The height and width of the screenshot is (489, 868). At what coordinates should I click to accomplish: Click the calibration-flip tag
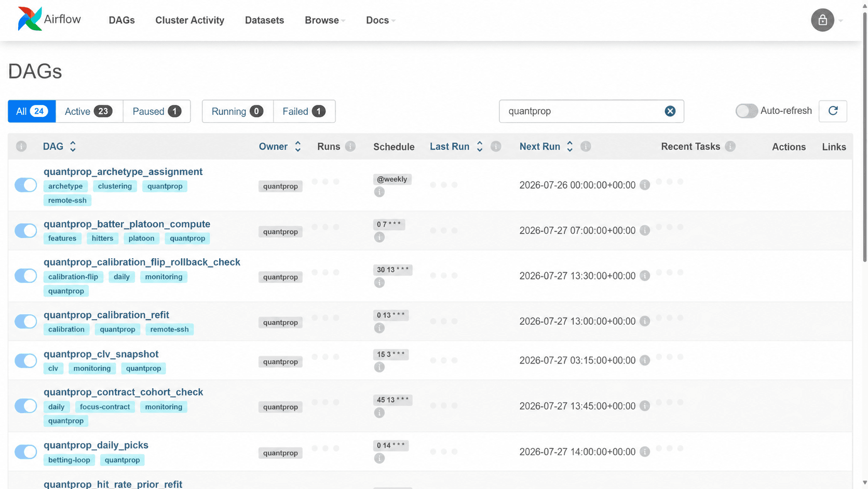click(73, 276)
